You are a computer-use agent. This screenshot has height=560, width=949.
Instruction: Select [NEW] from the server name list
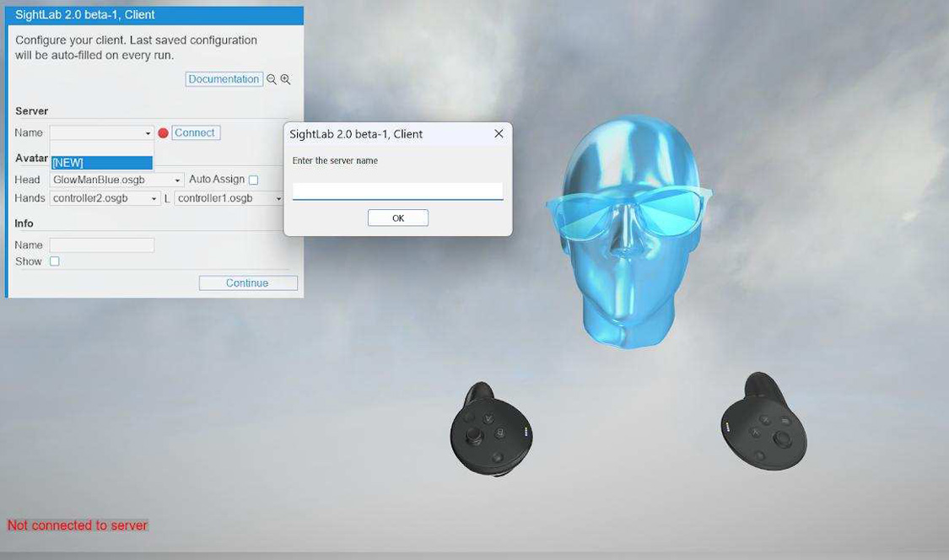click(101, 162)
